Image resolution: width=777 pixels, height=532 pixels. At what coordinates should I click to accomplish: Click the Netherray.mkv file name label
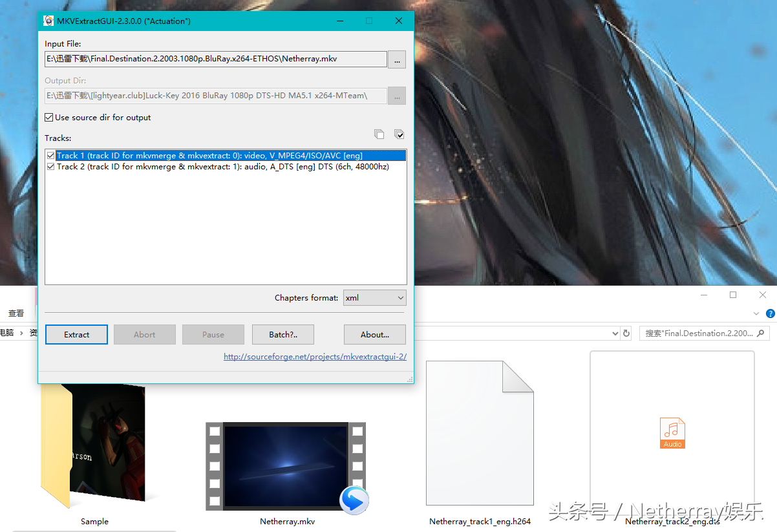coord(288,522)
